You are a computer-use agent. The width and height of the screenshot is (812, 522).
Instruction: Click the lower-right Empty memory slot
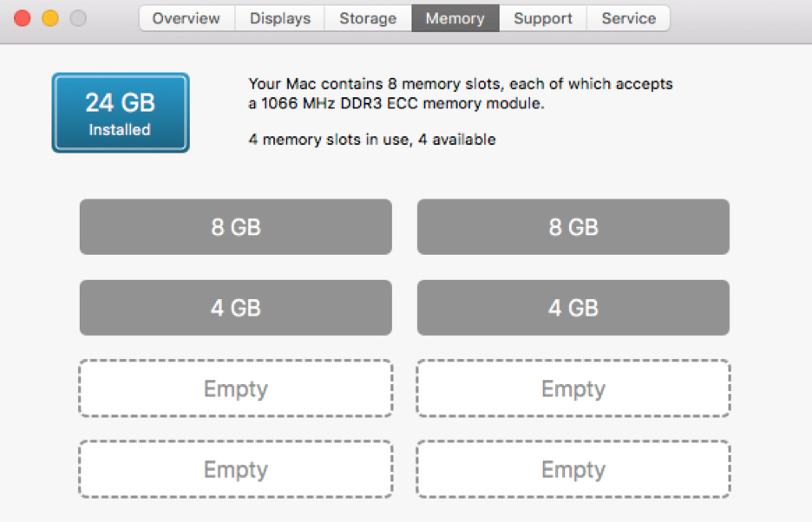tap(573, 469)
